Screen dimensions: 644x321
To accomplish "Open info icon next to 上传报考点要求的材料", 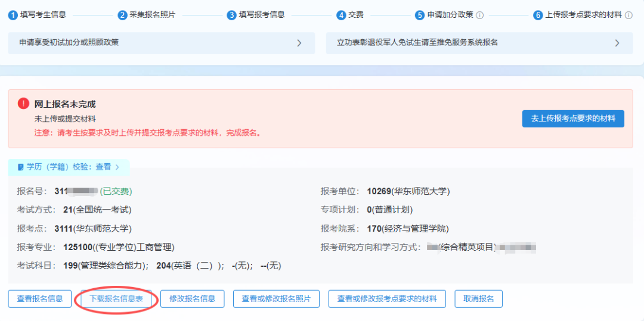I will (x=628, y=15).
